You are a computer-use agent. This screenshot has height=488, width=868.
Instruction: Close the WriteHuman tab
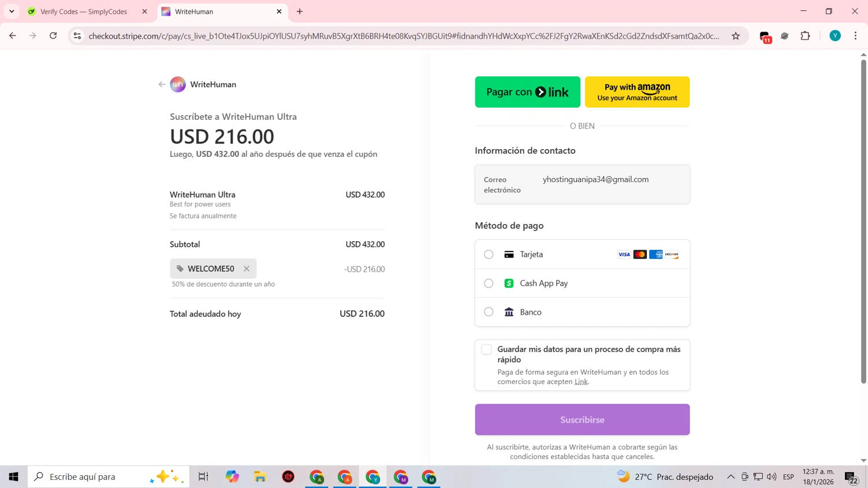pyautogui.click(x=279, y=12)
